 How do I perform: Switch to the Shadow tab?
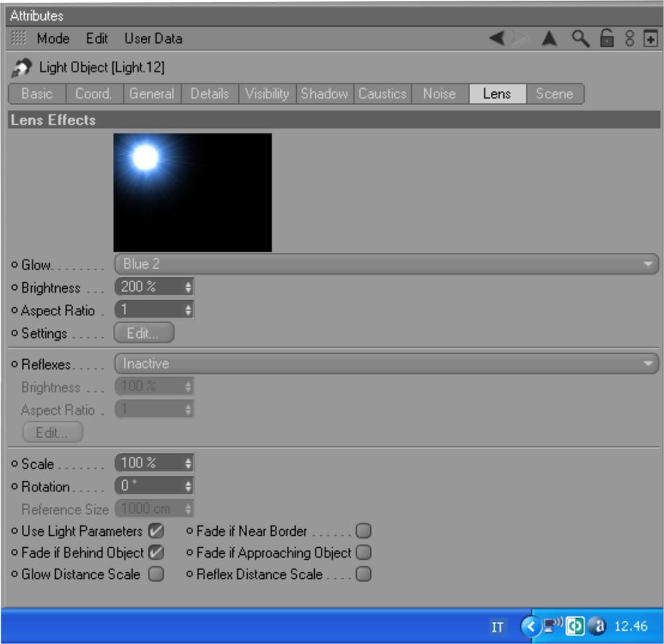point(325,94)
